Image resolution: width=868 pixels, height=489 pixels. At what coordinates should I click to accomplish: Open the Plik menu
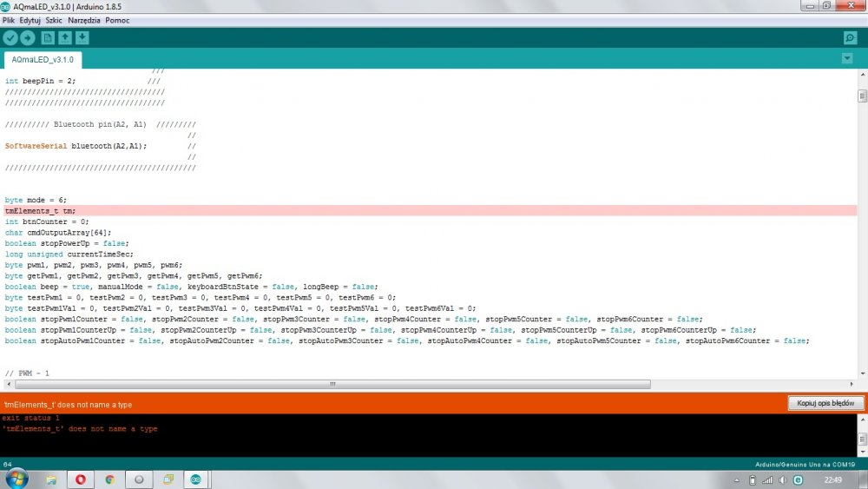point(9,19)
